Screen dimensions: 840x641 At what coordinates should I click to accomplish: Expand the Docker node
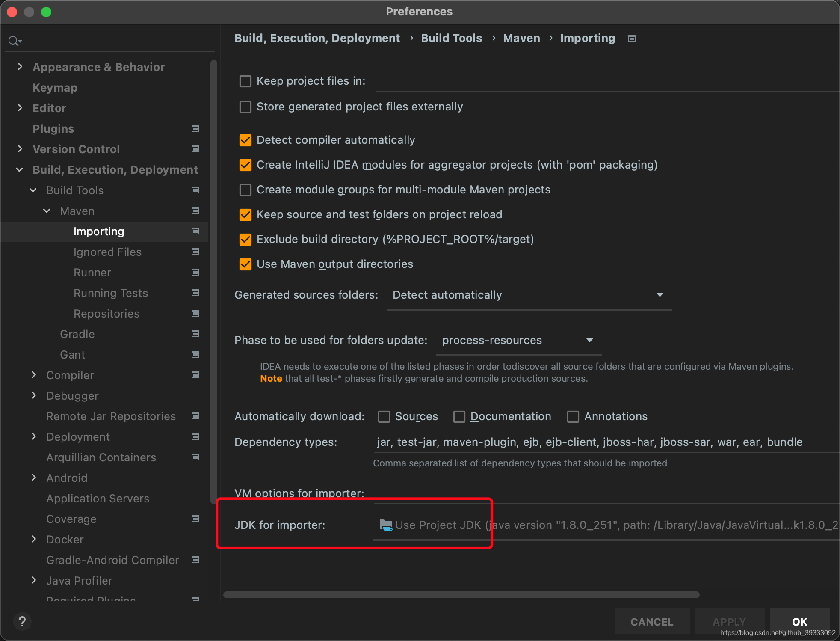click(33, 539)
